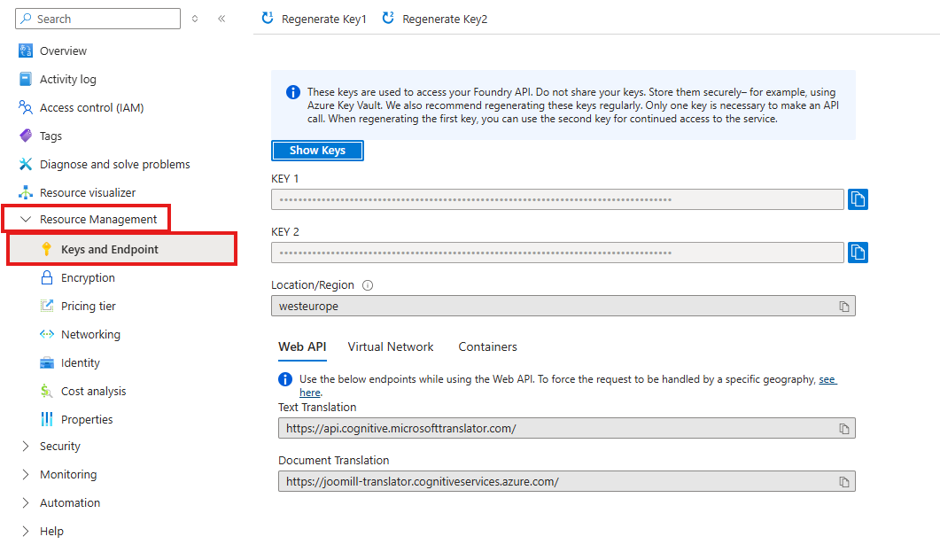Click the purple Tags icon
Screen dimensions: 940x560
click(26, 136)
